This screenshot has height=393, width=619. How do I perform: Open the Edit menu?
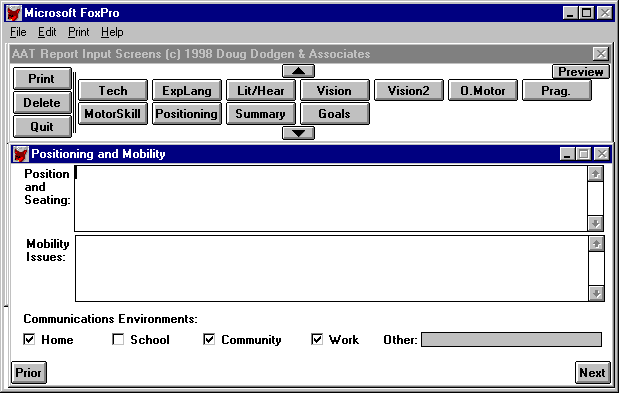pyautogui.click(x=47, y=32)
